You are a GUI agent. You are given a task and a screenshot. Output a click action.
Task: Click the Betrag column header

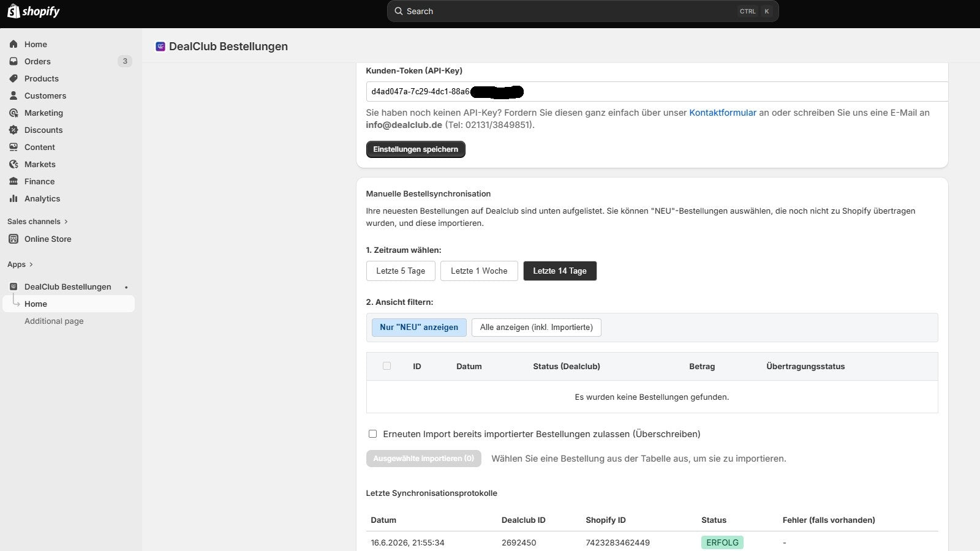702,366
